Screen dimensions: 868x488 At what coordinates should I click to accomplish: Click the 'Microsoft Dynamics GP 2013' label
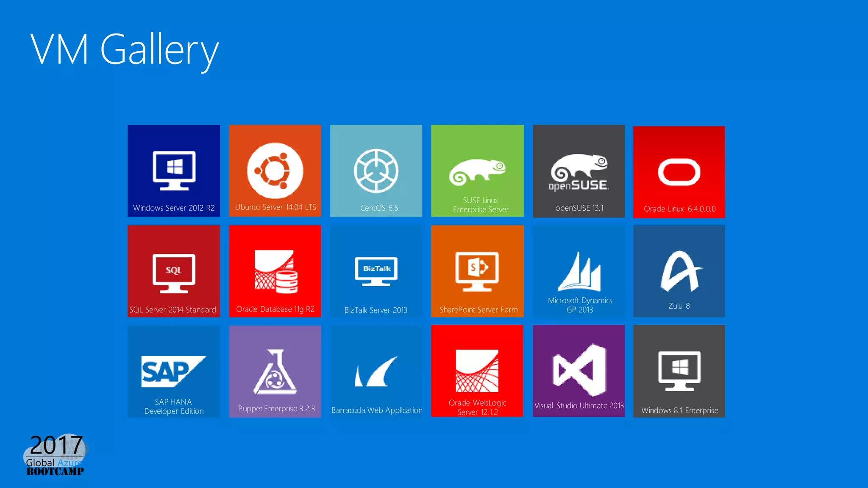pos(580,305)
